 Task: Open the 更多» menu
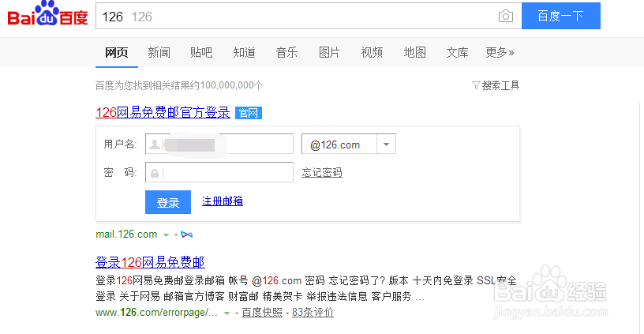point(500,52)
